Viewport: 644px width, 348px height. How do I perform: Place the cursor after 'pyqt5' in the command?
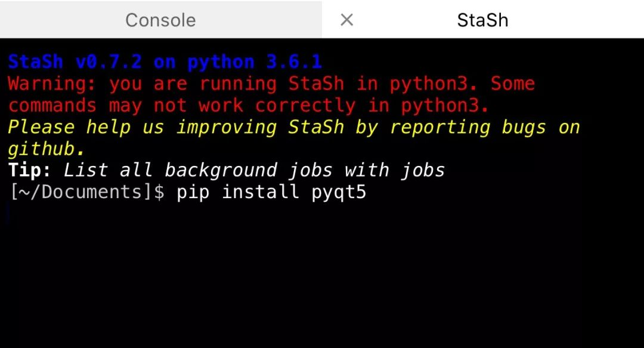367,193
